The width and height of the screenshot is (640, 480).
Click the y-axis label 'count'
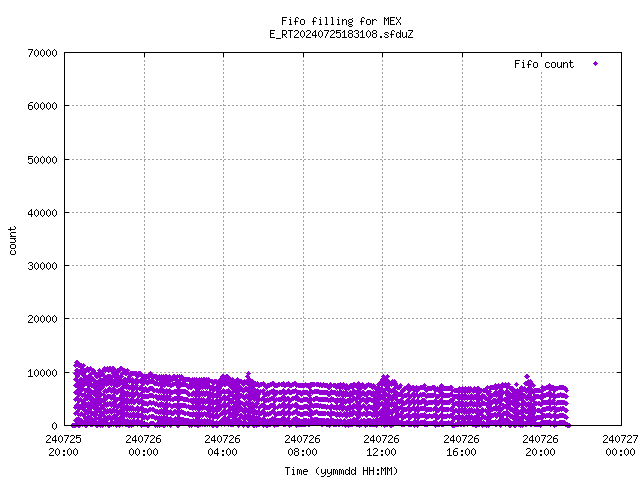coord(13,241)
